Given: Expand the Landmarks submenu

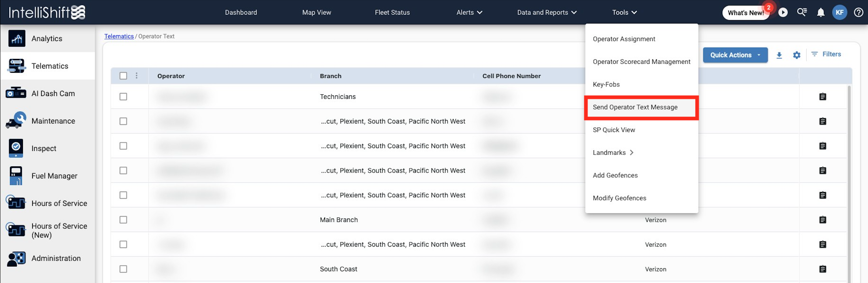Looking at the screenshot, I should pyautogui.click(x=613, y=153).
